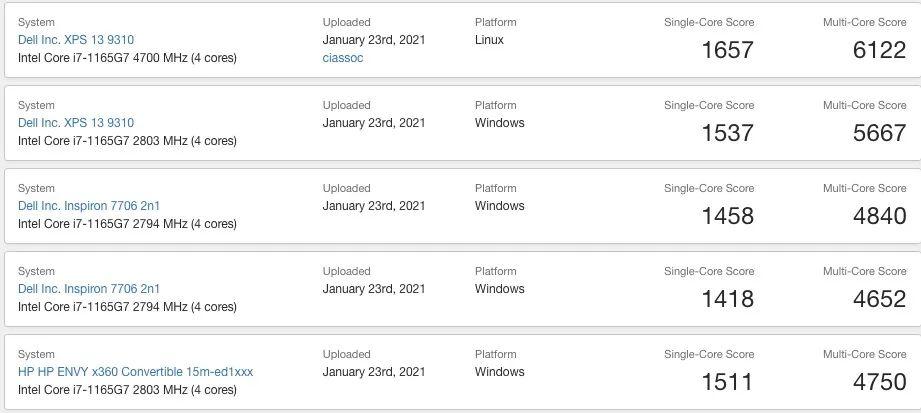Click the single-core score 1458
921x413 pixels.
coord(727,216)
